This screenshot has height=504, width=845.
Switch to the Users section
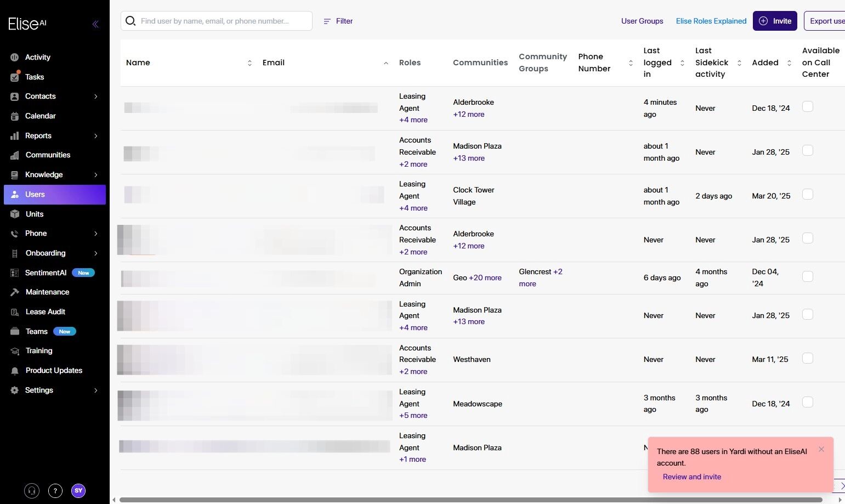click(x=35, y=194)
